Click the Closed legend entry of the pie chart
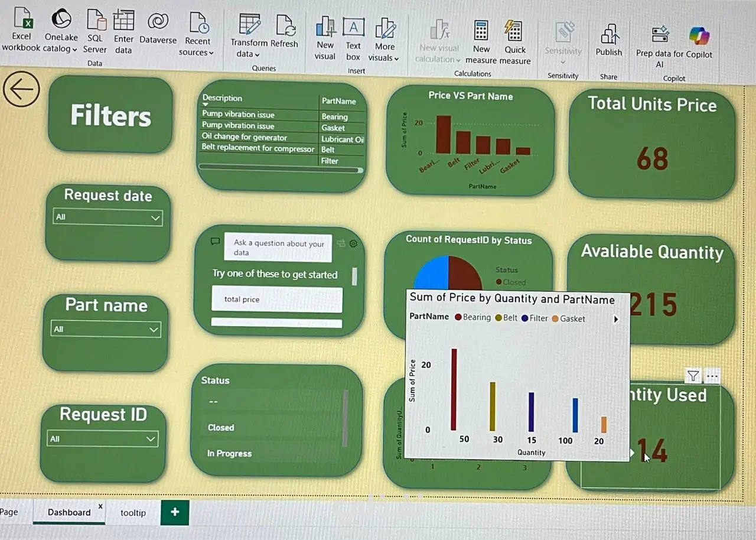 (x=511, y=282)
